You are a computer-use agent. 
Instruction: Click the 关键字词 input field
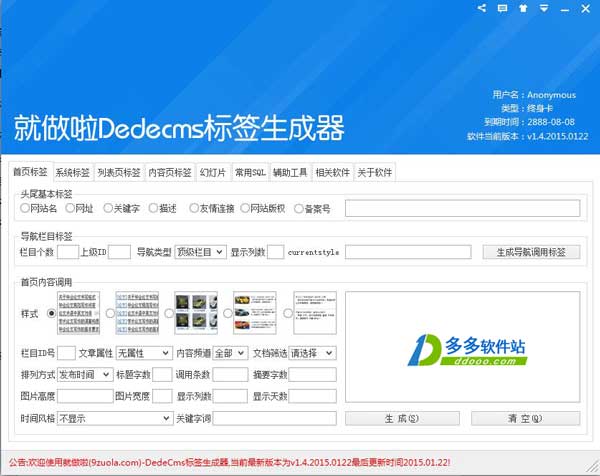coord(275,418)
